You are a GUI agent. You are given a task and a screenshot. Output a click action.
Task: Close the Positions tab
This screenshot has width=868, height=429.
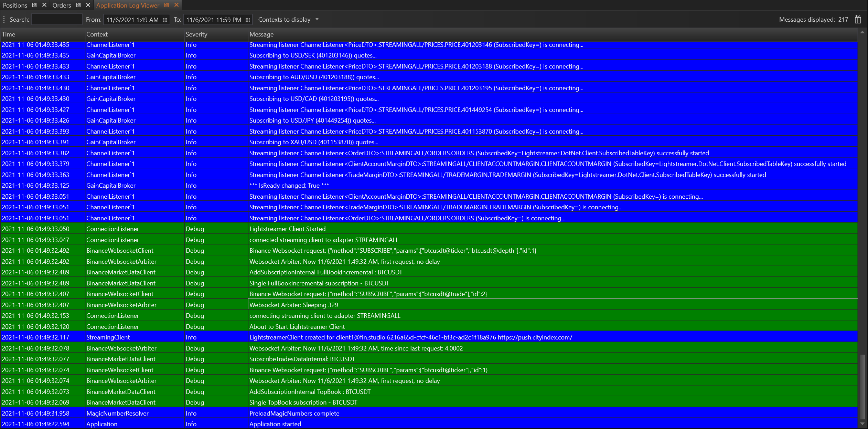click(44, 5)
